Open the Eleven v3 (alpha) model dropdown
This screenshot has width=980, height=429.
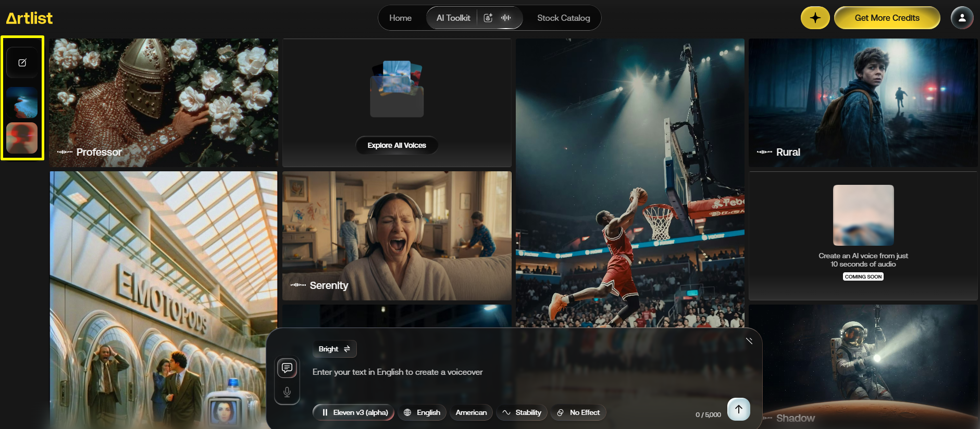pos(354,412)
